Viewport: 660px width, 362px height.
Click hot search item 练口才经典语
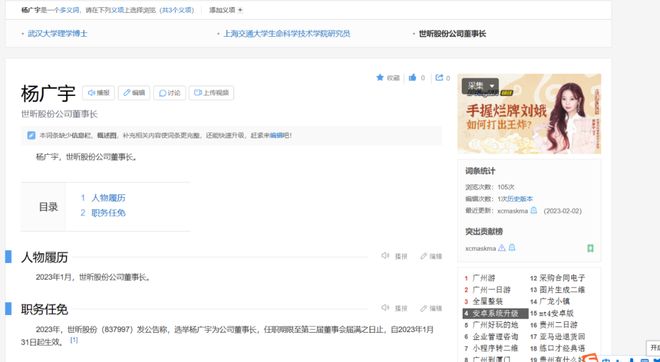coord(562,349)
